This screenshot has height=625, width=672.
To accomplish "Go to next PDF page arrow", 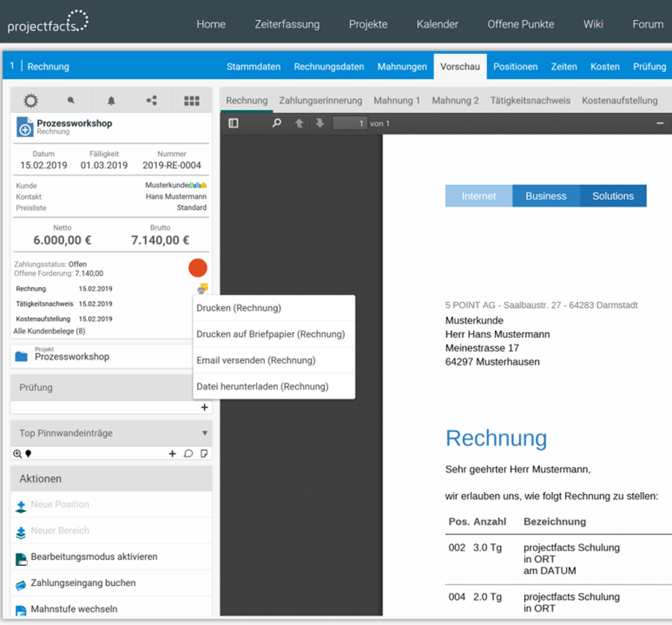I will pyautogui.click(x=320, y=124).
